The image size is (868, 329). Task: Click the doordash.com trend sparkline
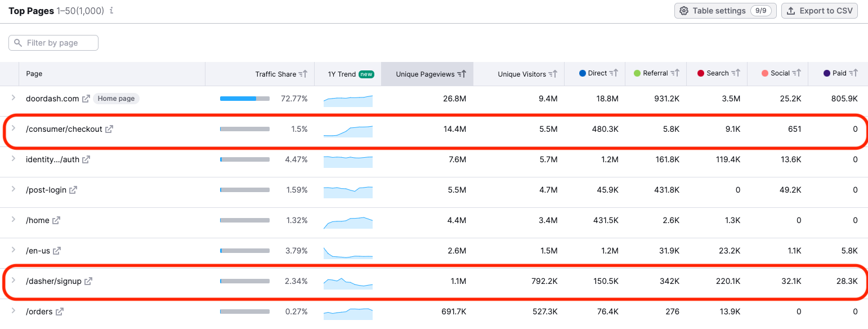[348, 100]
